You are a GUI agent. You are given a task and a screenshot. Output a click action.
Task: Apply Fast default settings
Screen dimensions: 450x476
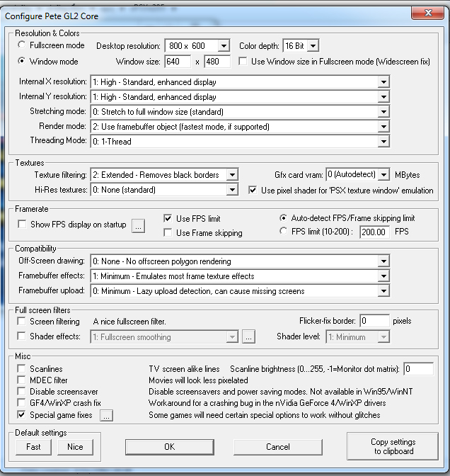(33, 447)
